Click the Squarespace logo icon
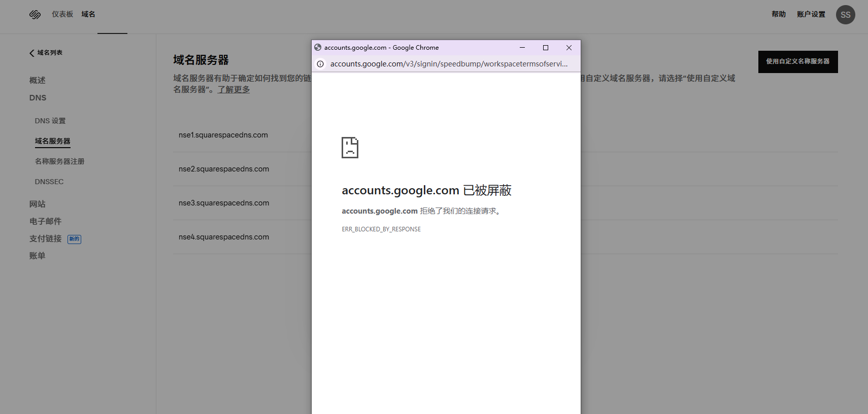 [x=35, y=15]
